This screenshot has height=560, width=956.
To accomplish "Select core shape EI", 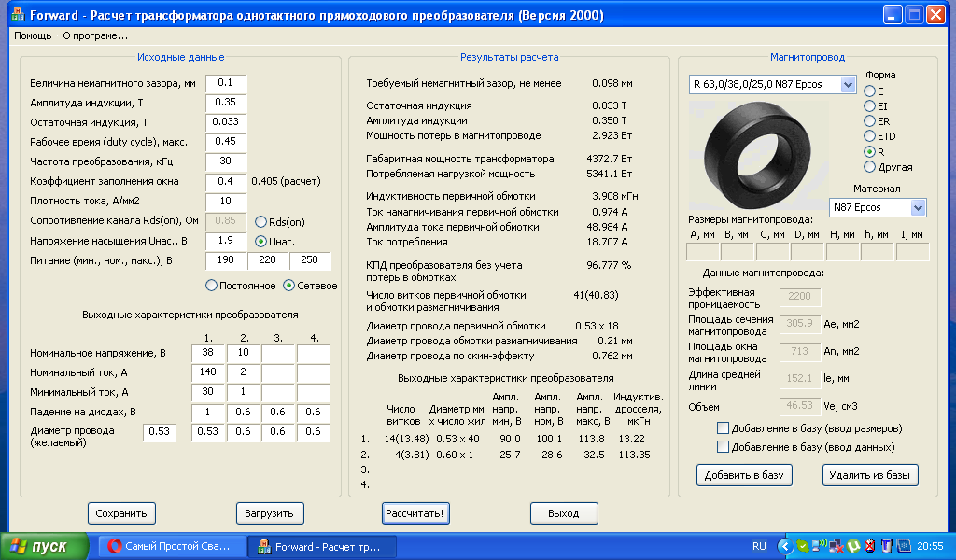I will 869,106.
